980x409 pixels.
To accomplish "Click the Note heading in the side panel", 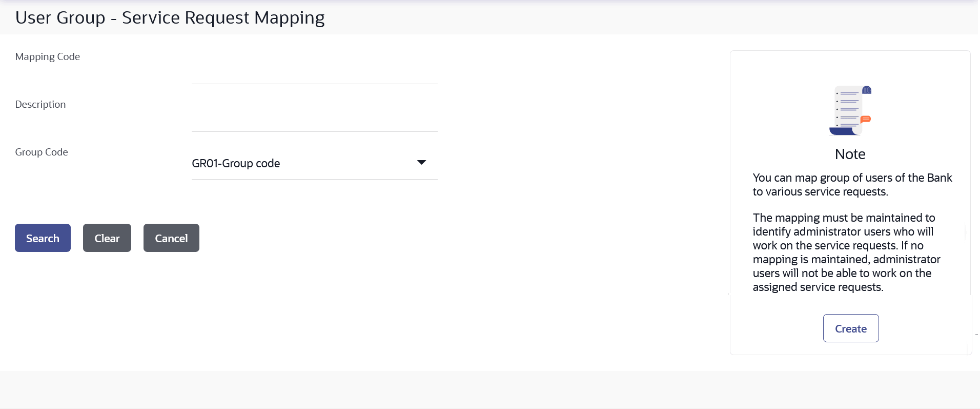I will coord(850,154).
